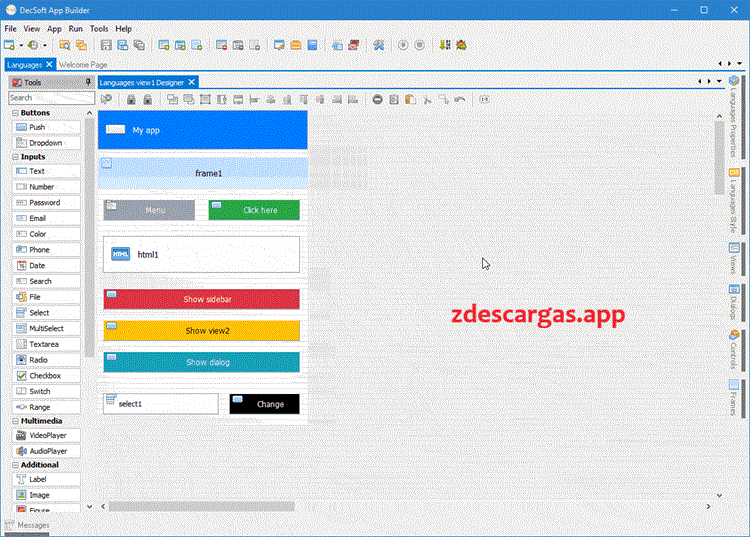750x537 pixels.
Task: Click the round Stop icon
Action: click(x=419, y=45)
